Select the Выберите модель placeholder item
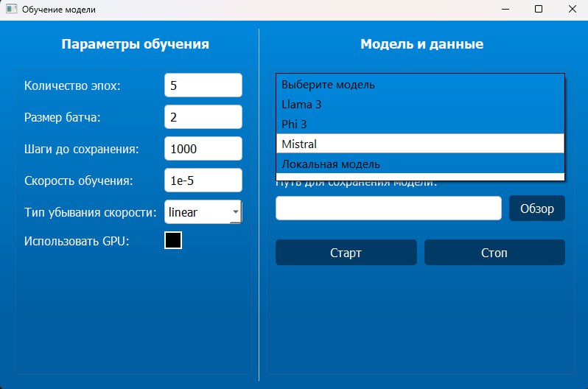 [420, 85]
